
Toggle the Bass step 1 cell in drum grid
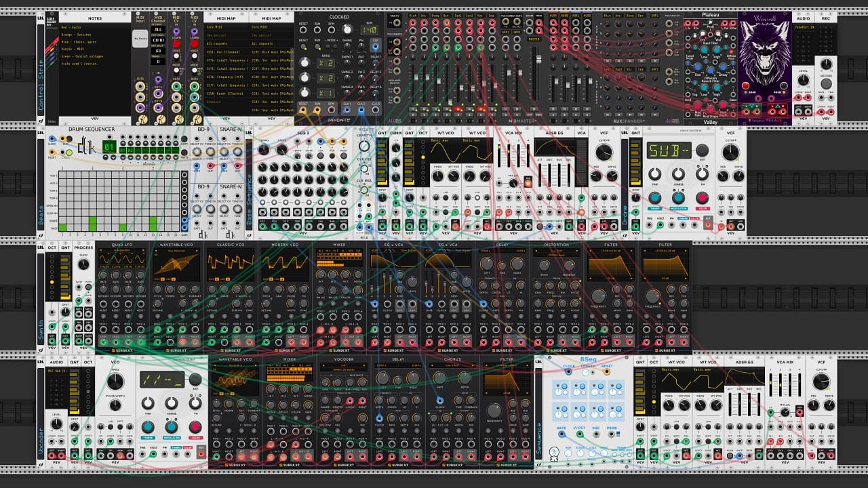pyautogui.click(x=63, y=228)
